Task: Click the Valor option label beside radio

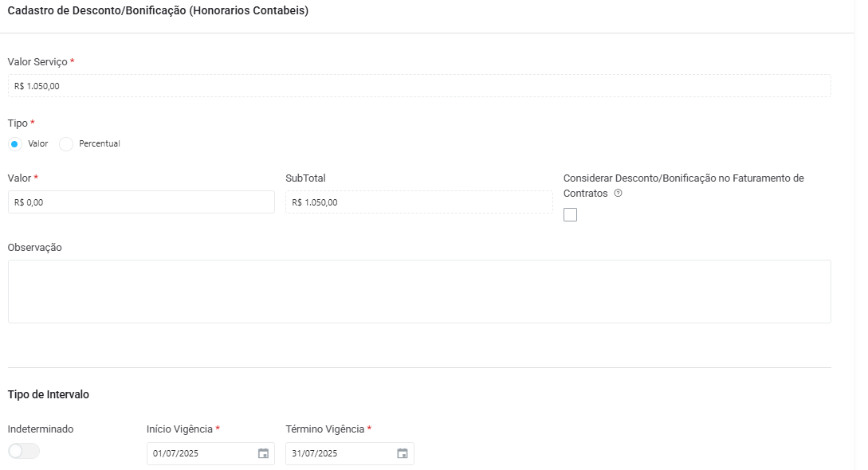Action: [x=38, y=143]
